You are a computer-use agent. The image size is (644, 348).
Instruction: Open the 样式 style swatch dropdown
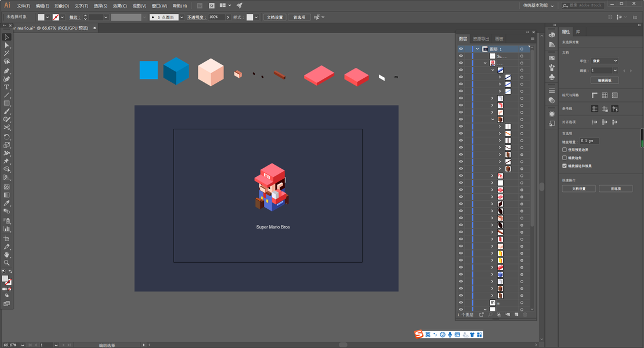[256, 17]
